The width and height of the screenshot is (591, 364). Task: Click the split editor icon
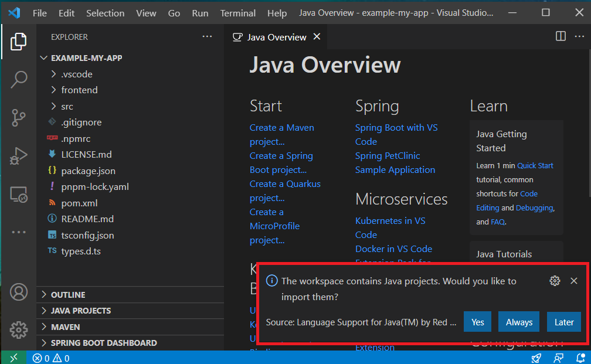click(561, 36)
